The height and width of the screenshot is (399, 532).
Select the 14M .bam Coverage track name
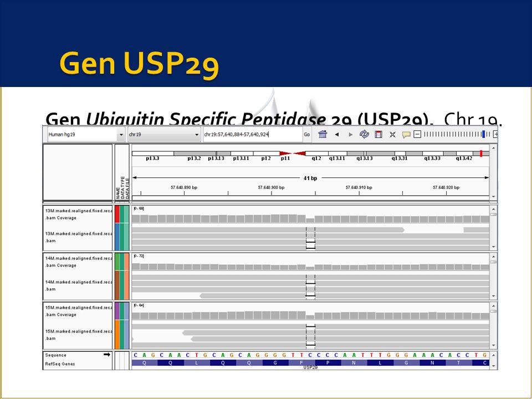79,262
